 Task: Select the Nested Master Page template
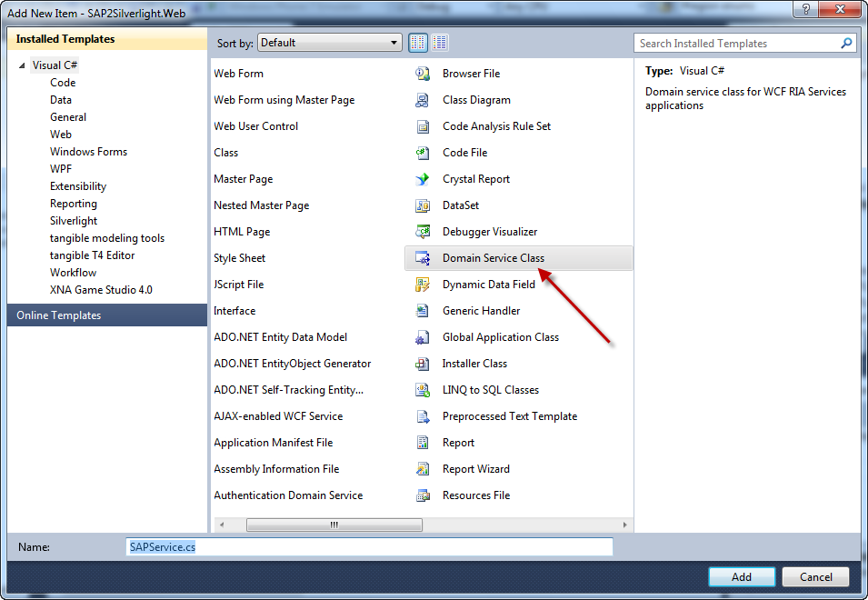[x=262, y=205]
